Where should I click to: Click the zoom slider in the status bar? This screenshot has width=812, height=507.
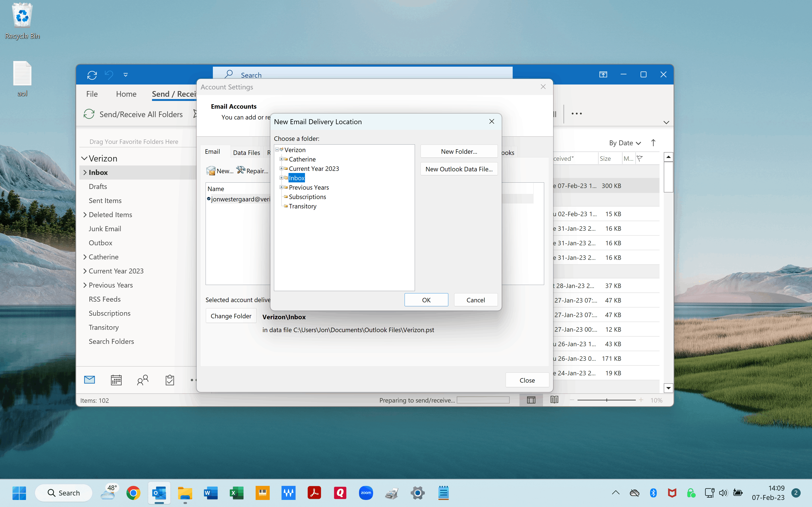tap(606, 400)
